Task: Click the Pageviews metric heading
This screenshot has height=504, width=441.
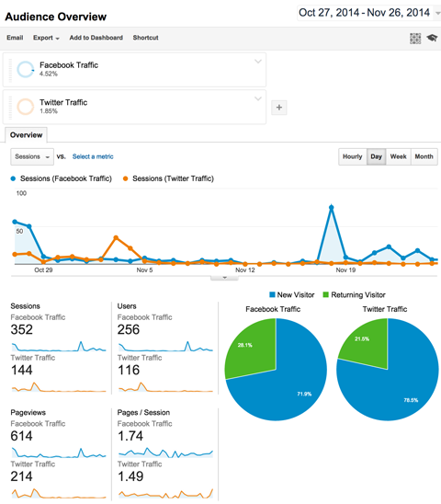Action: pos(28,413)
